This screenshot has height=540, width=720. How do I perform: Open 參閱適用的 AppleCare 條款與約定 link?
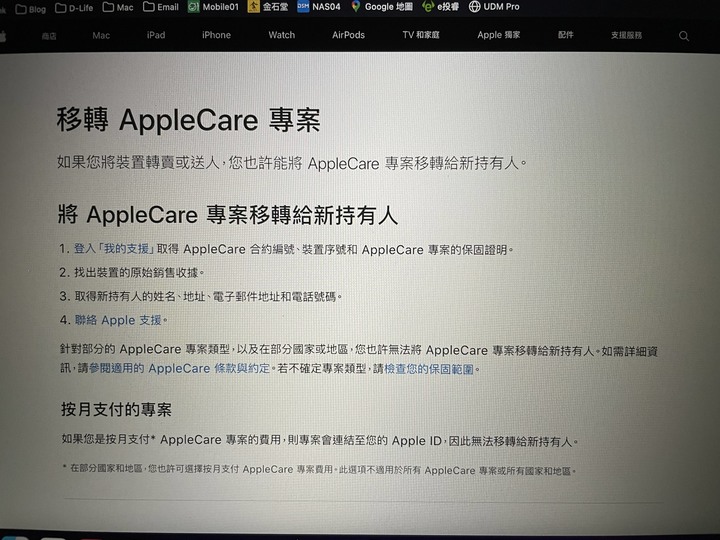179,368
